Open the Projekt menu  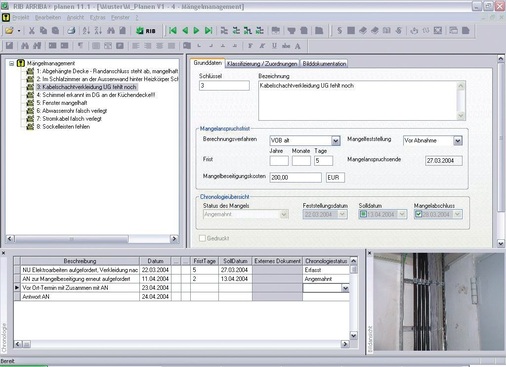click(x=21, y=17)
